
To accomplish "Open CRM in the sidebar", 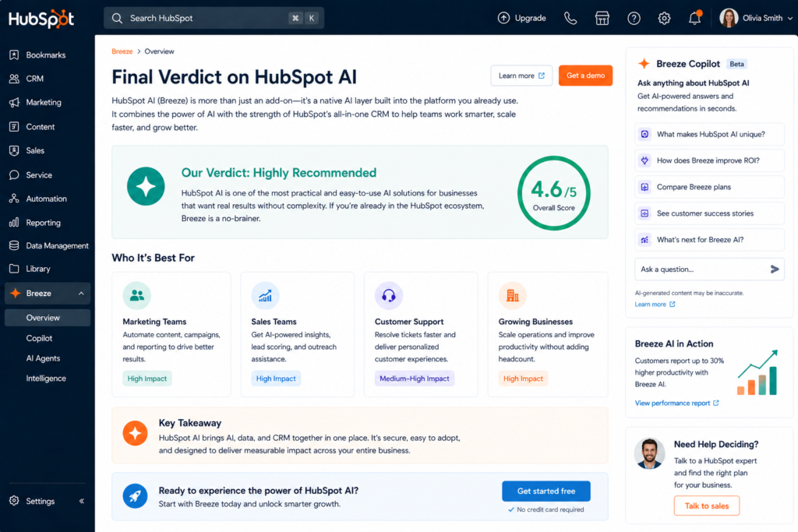I will tap(34, 79).
